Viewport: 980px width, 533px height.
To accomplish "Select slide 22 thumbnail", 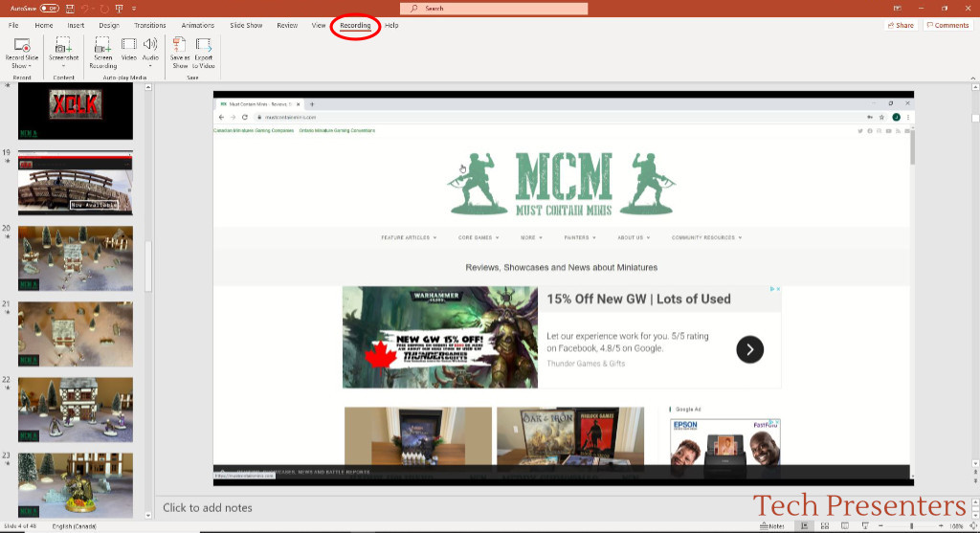I will click(x=75, y=410).
